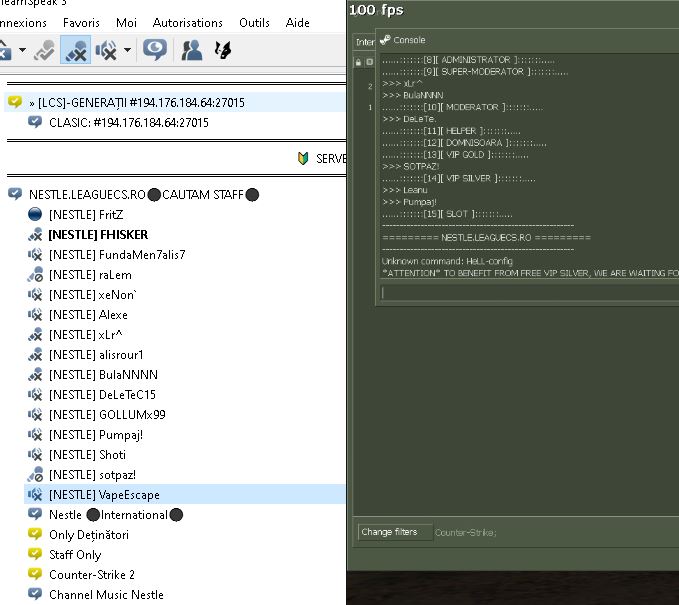Image resolution: width=679 pixels, height=605 pixels.
Task: Select user [NESTLE] FritZ
Action: tap(86, 215)
